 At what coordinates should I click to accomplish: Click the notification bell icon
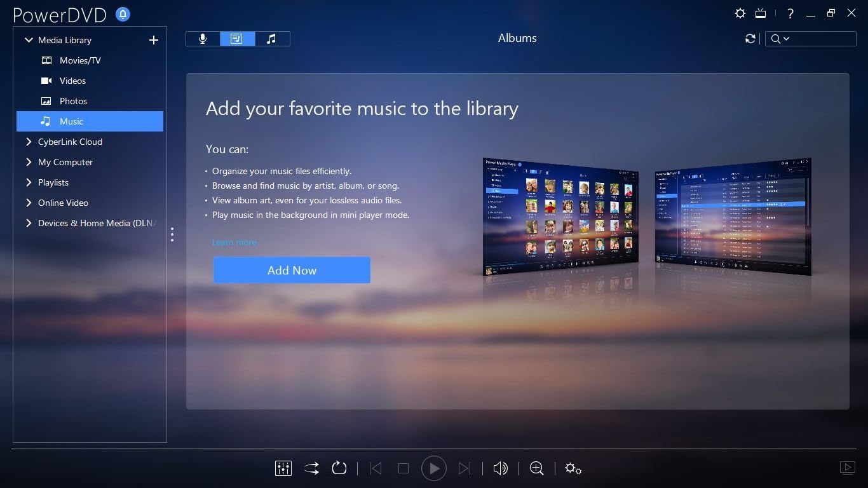pyautogui.click(x=123, y=14)
